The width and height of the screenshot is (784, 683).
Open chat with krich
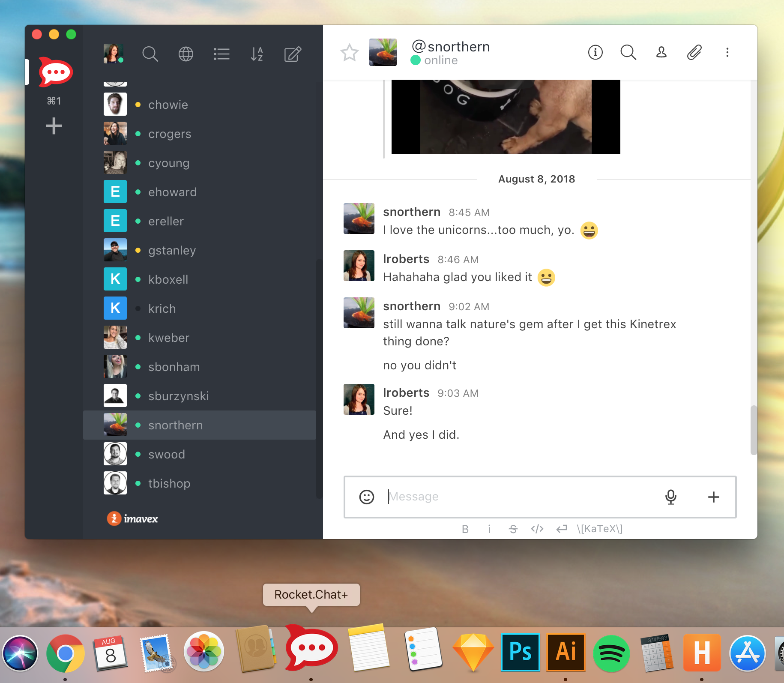[200, 309]
